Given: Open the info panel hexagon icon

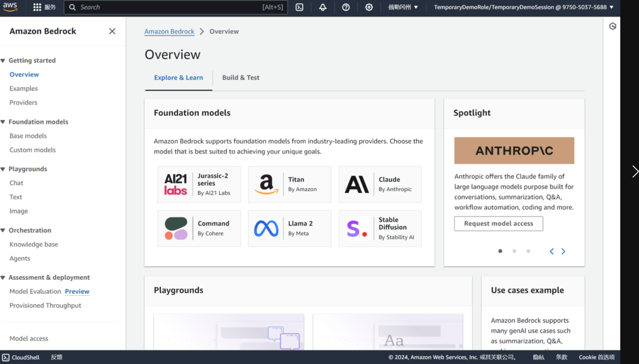Looking at the screenshot, I should pos(613,26).
